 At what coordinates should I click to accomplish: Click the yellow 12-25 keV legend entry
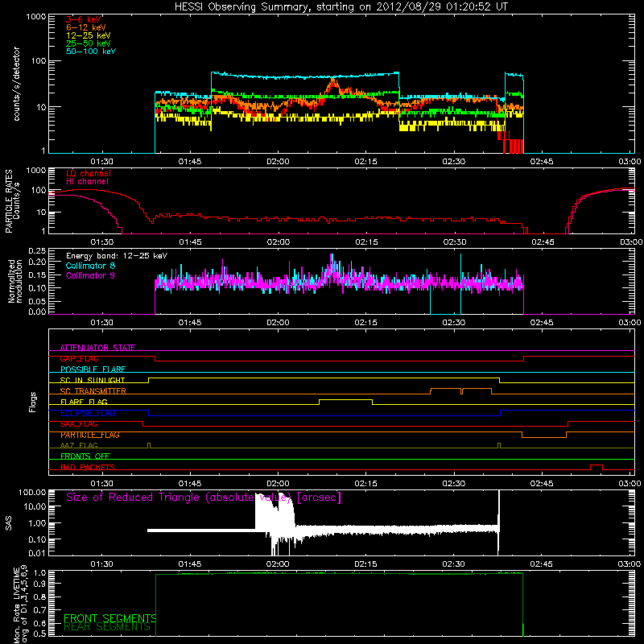[x=89, y=35]
